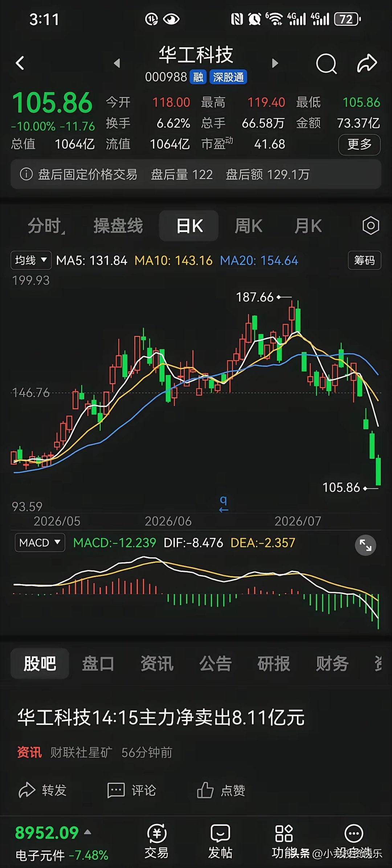The image size is (392, 868).
Task: Expand MACD chart to fullscreen
Action: point(365,545)
